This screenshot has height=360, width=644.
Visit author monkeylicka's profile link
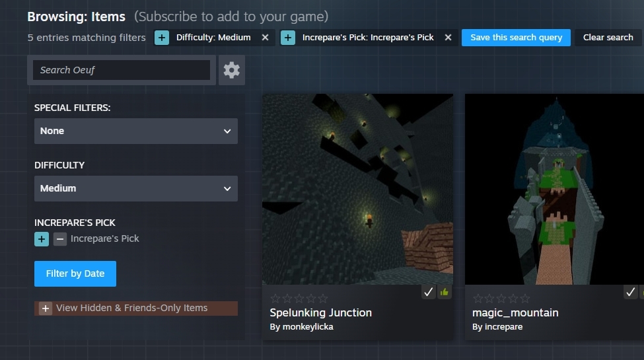[308, 327]
